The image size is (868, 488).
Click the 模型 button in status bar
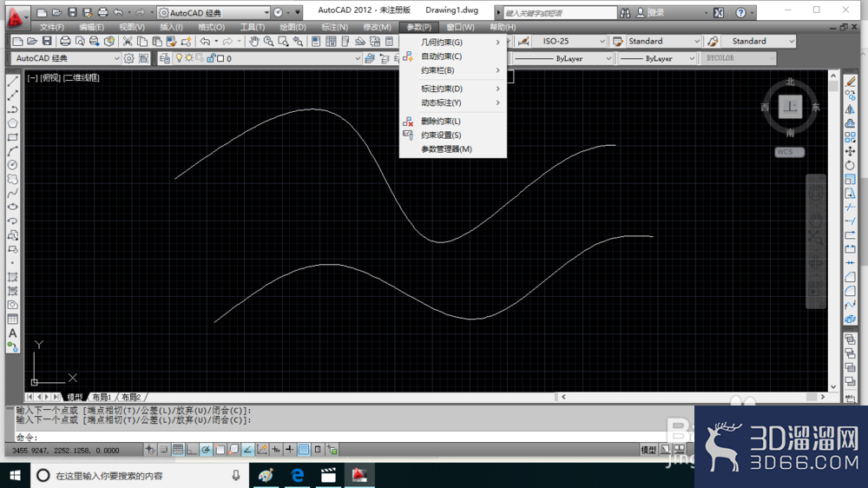pos(648,450)
